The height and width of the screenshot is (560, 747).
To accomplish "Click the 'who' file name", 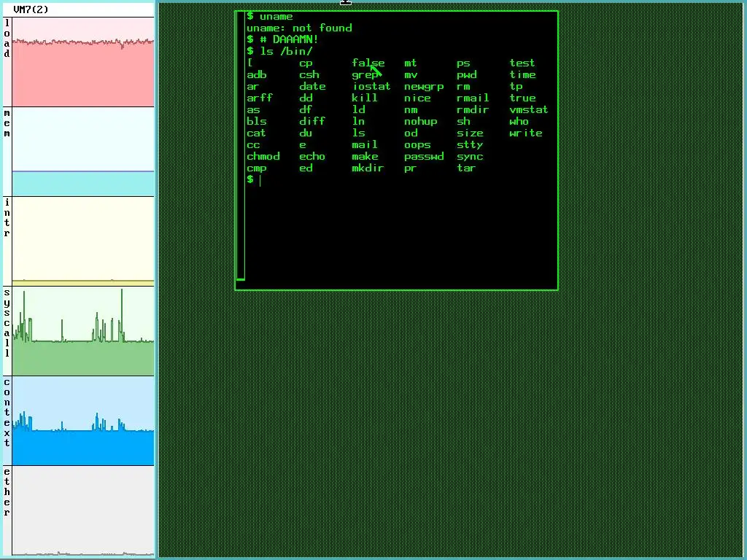I will pos(519,122).
